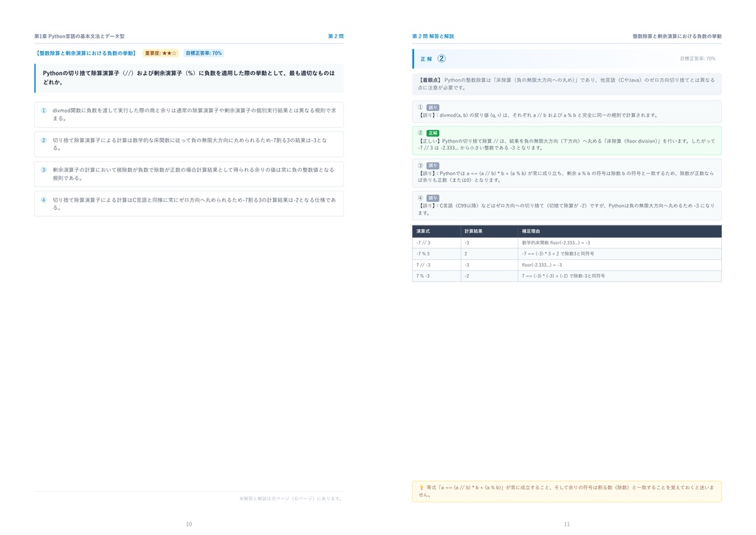Viewport: 756px width, 535px height.
Task: Click the green 正解 badge in explanation ②
Action: [x=433, y=133]
